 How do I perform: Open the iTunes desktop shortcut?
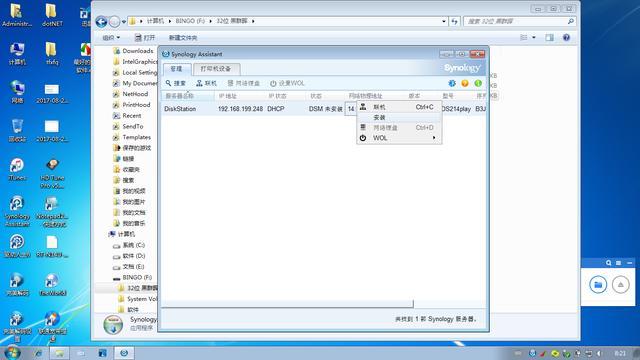[x=17, y=169]
